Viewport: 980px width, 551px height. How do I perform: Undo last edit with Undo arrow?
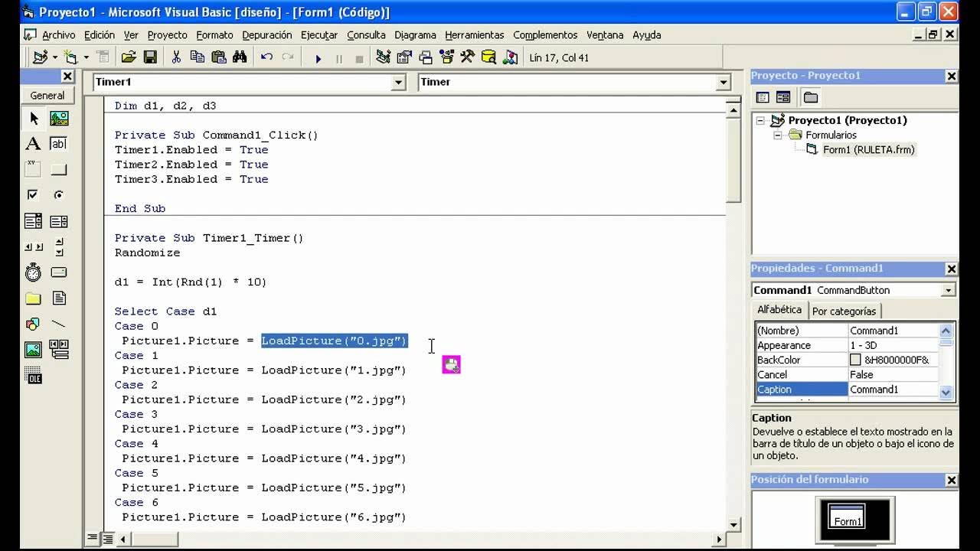[266, 57]
